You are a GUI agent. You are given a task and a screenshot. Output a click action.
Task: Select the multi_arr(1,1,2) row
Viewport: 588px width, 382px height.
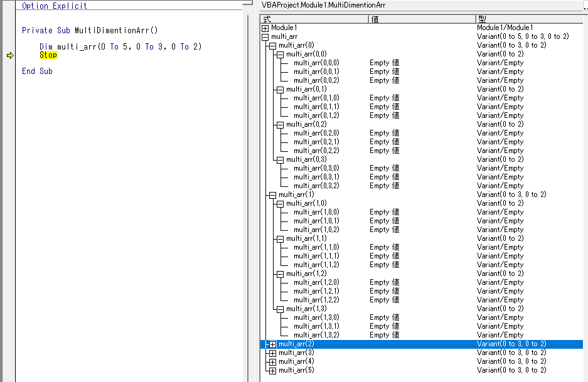422,265
